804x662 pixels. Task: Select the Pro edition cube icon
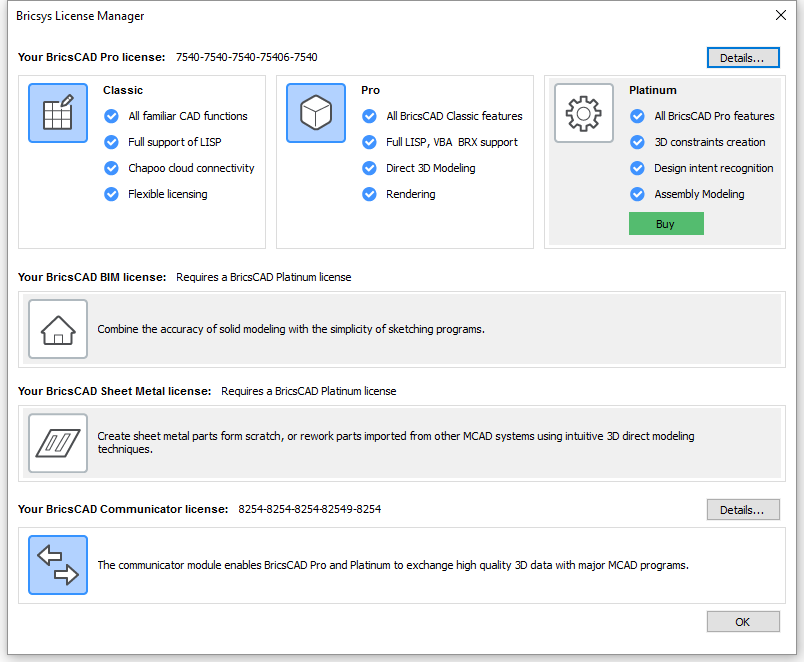316,113
